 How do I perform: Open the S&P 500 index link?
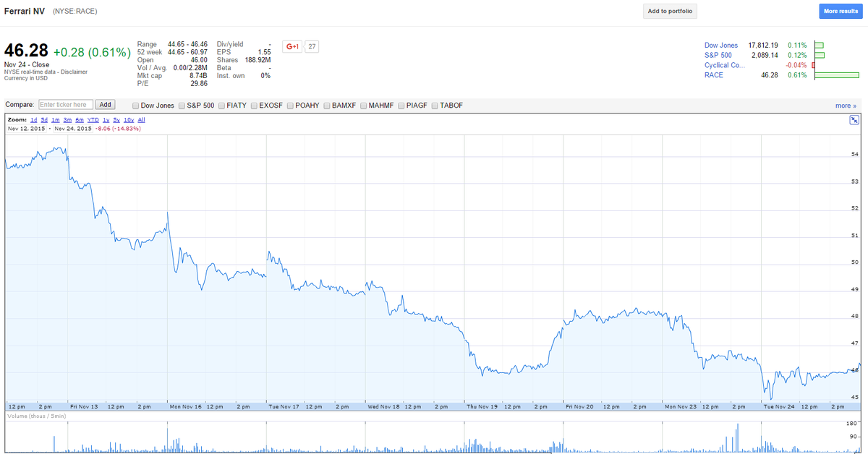pyautogui.click(x=718, y=55)
